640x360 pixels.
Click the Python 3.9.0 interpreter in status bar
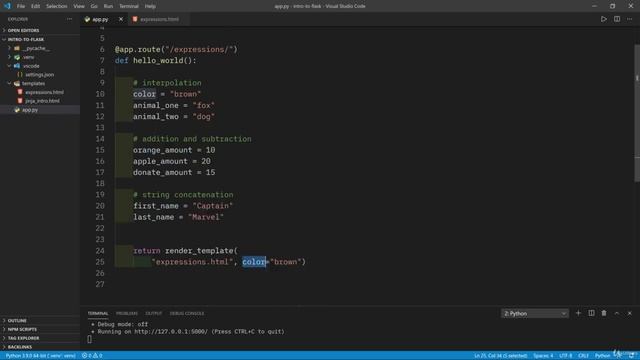pyautogui.click(x=40, y=356)
